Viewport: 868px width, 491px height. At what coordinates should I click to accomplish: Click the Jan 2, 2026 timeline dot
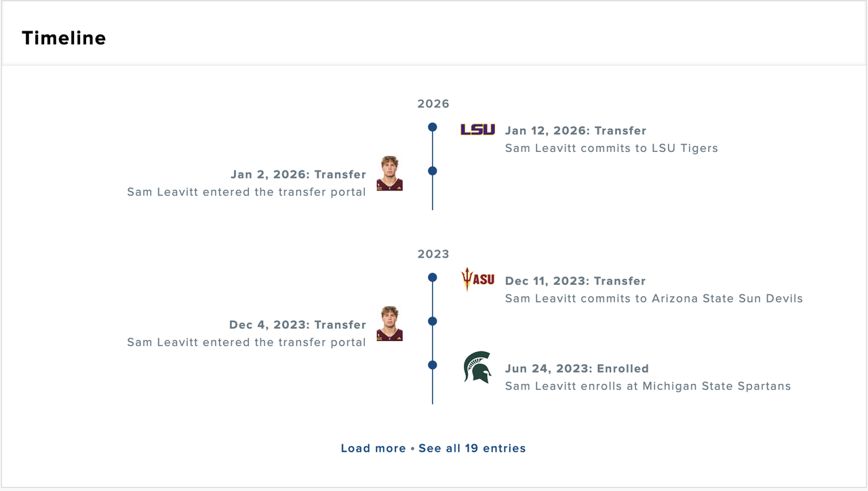[433, 171]
